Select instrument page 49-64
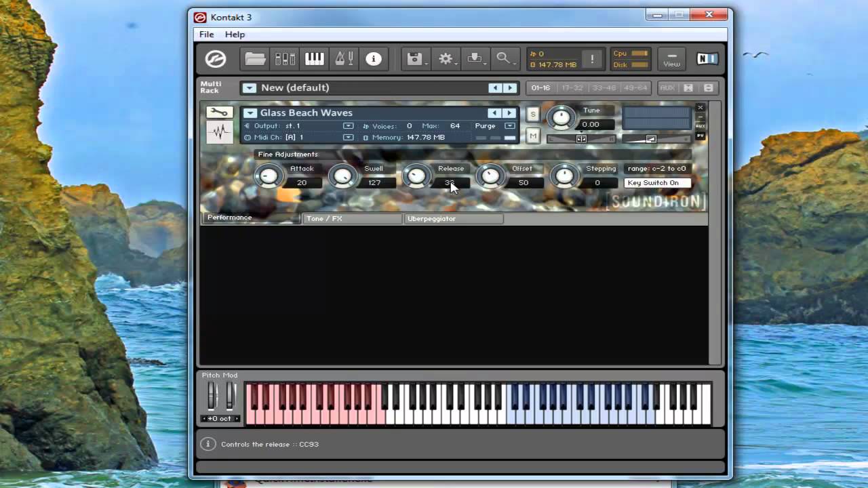 coord(635,87)
